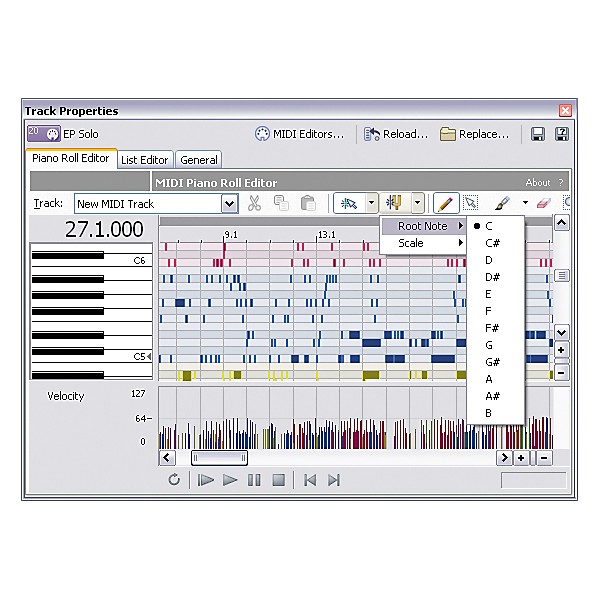The image size is (600, 600).
Task: Click horizontal scroll right arrow
Action: (504, 458)
